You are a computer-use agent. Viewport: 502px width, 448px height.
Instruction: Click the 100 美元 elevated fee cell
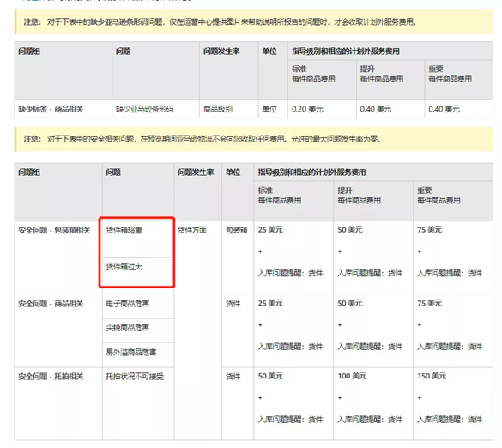pyautogui.click(x=373, y=403)
